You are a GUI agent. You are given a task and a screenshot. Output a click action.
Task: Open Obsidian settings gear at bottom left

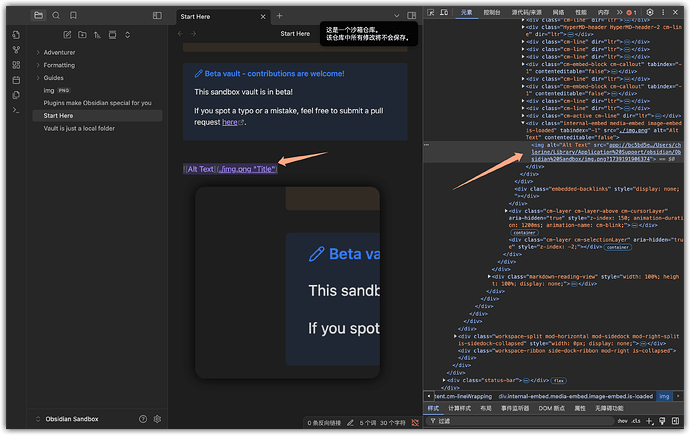(158, 419)
